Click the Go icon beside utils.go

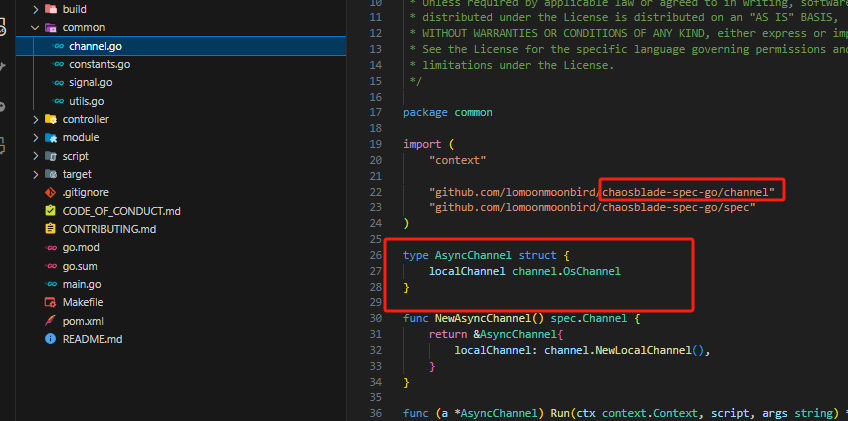57,101
